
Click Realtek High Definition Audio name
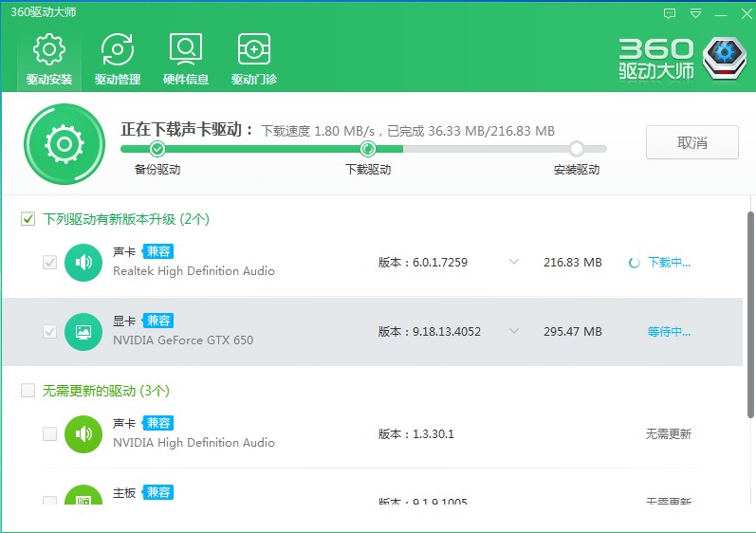[194, 271]
